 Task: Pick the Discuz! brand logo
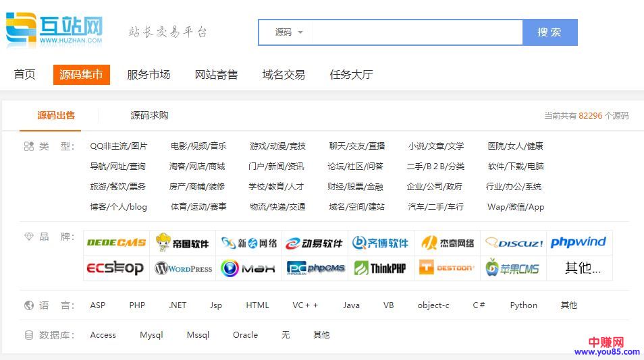click(x=513, y=243)
